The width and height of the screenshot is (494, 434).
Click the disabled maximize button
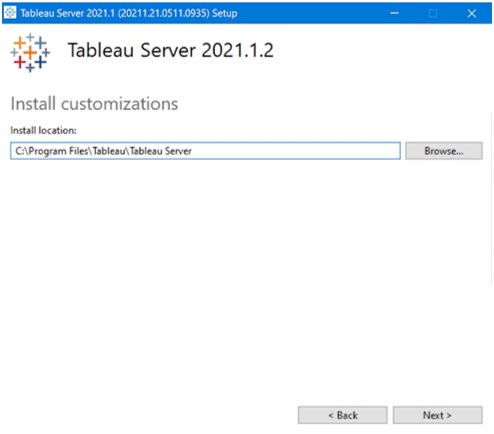coord(433,13)
